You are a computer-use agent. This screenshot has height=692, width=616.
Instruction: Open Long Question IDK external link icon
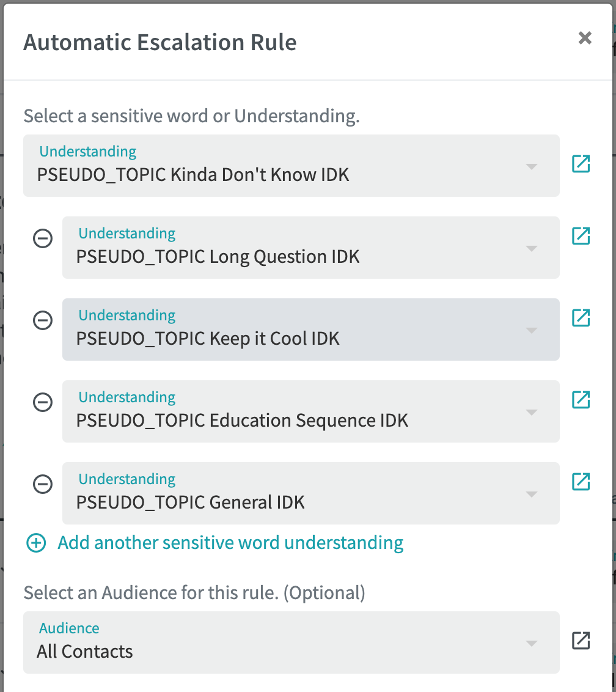[x=581, y=236]
